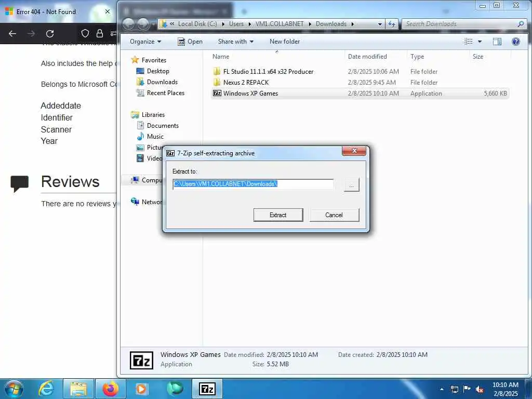
Task: Click VM1.COLLABNET in the address bar
Action: [x=280, y=24]
